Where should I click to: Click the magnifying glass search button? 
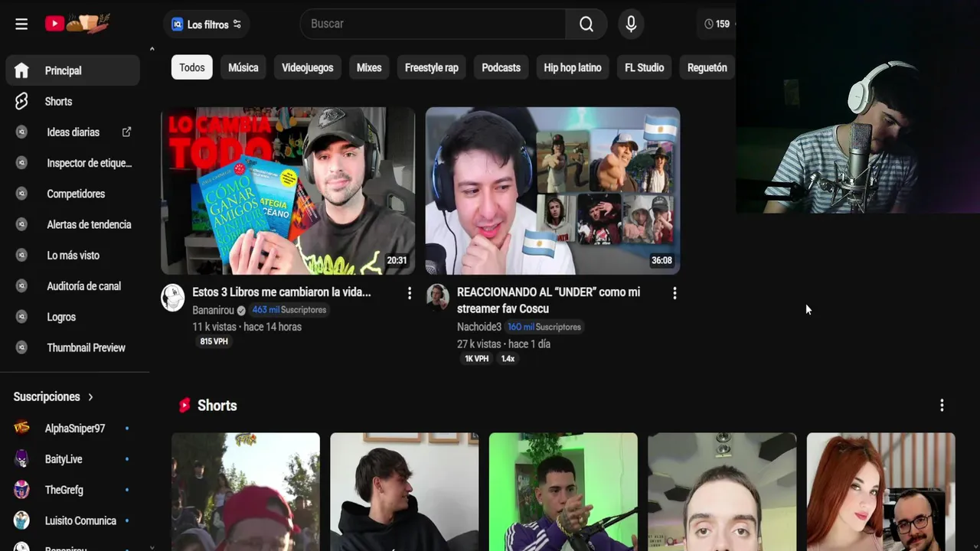point(586,24)
